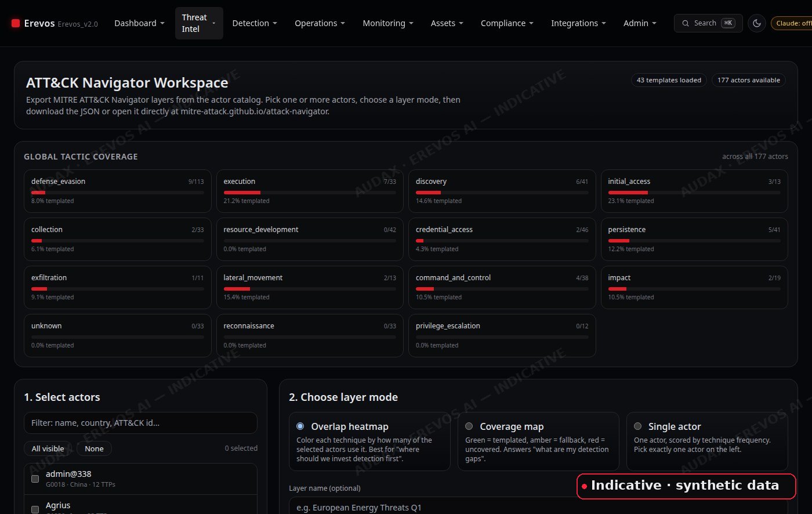Select the Single actor radio button
812x514 pixels.
[x=637, y=426]
